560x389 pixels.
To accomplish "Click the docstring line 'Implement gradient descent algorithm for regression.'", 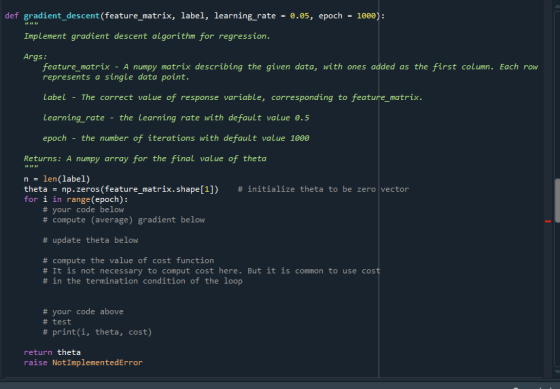I will click(x=147, y=36).
